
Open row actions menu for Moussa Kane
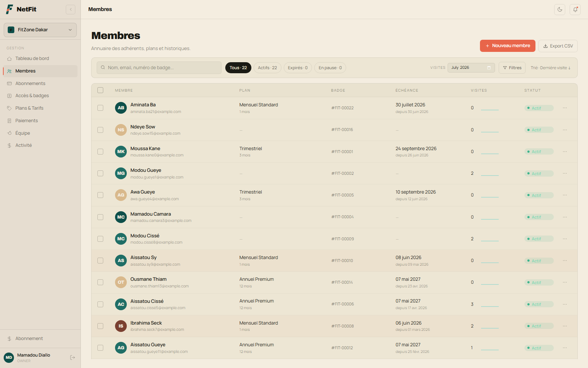coord(565,152)
